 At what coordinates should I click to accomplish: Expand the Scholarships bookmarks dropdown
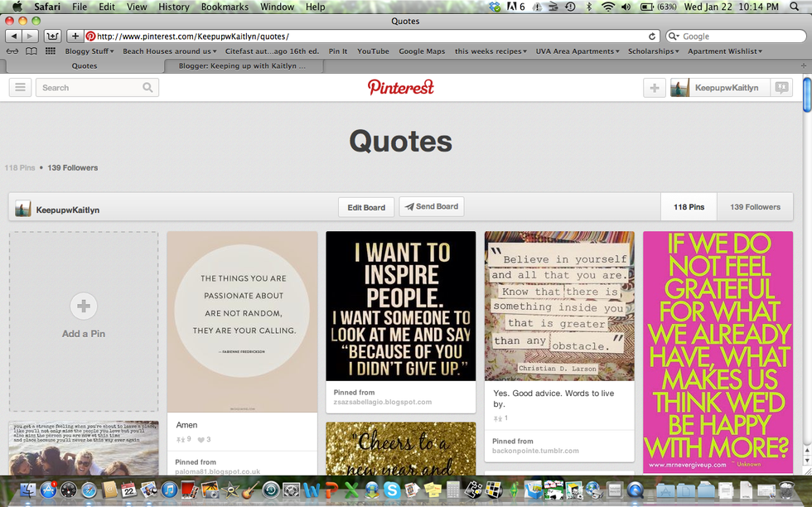pyautogui.click(x=654, y=51)
